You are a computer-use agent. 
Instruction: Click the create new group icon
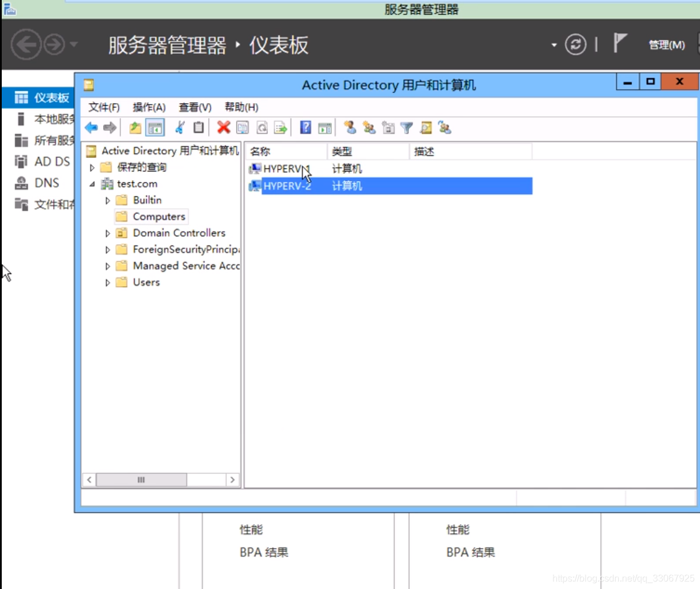point(369,127)
